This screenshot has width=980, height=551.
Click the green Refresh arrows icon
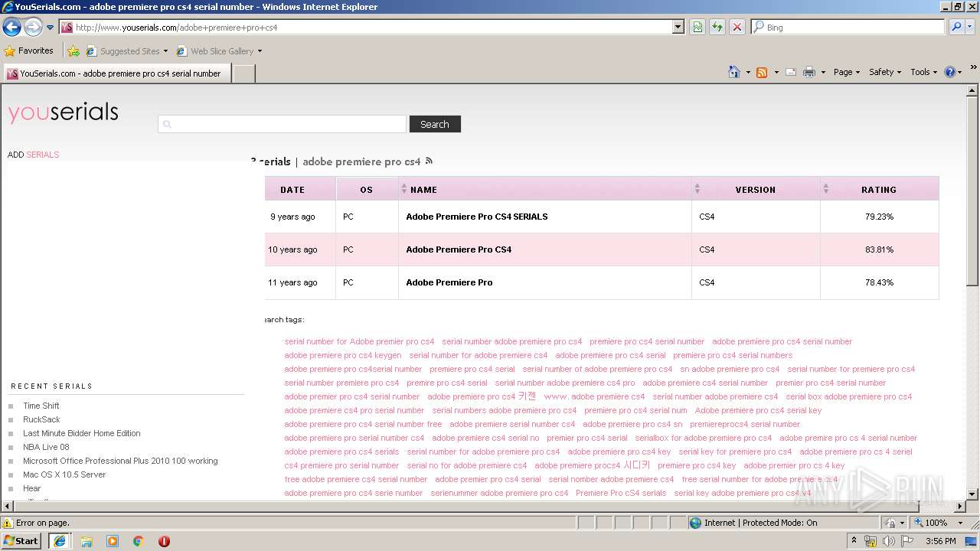pos(717,27)
